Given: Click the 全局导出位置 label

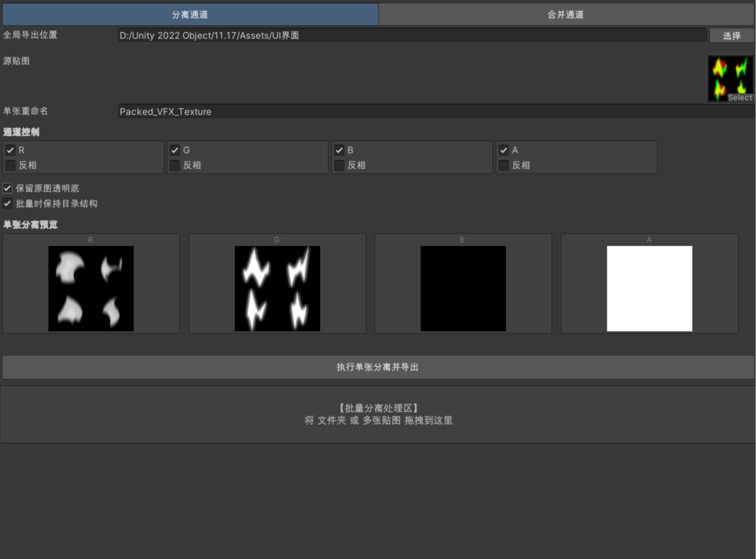Looking at the screenshot, I should 30,35.
